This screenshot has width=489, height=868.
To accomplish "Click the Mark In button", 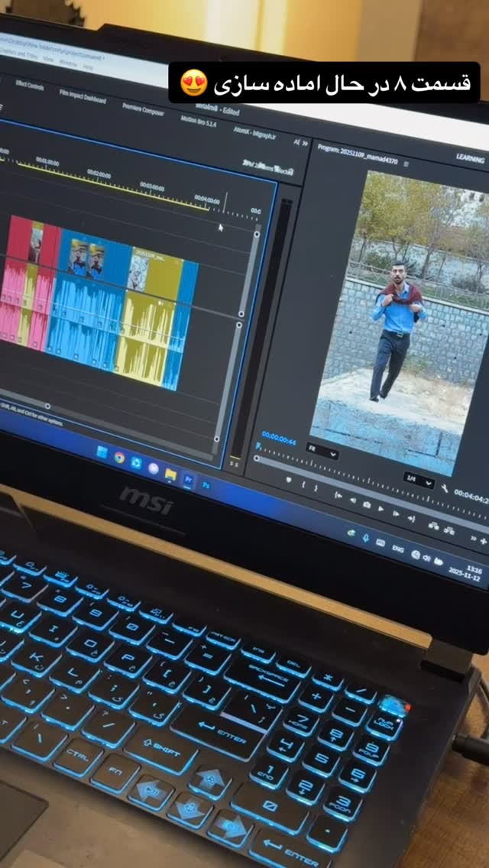I will click(x=303, y=484).
